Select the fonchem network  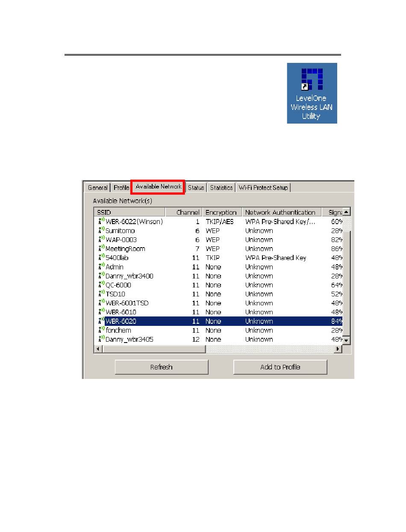pyautogui.click(x=118, y=330)
